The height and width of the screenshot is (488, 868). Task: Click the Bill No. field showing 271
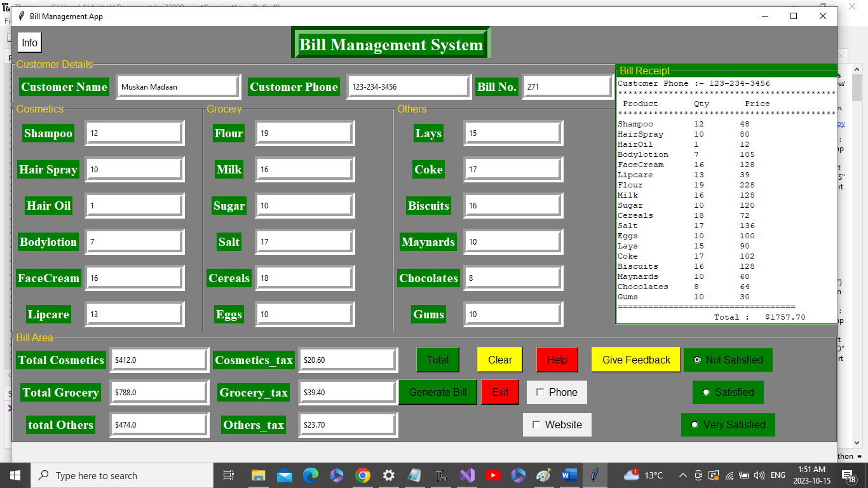(567, 87)
